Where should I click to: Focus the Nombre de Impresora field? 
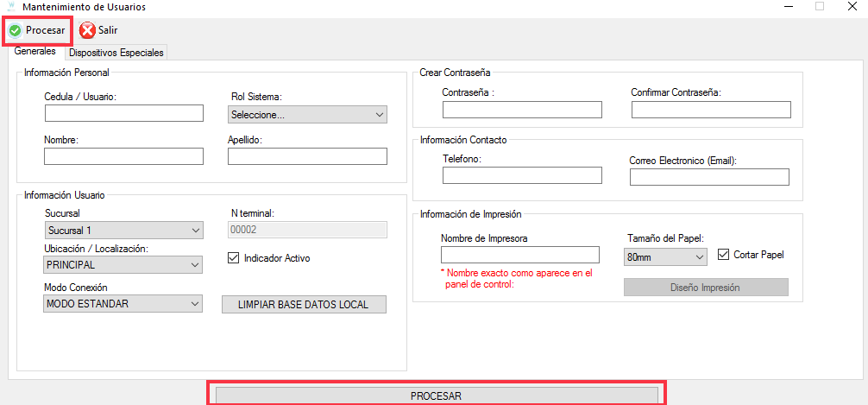(x=519, y=254)
